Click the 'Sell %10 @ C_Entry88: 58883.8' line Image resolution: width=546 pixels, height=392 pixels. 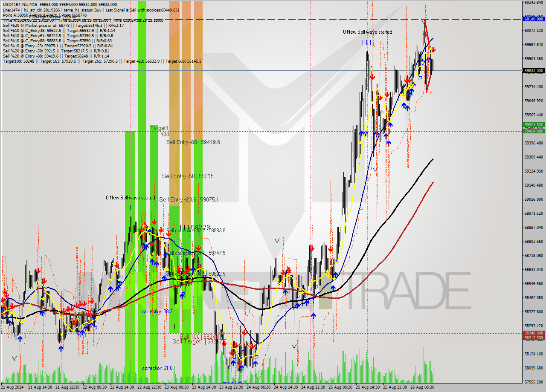point(58,40)
